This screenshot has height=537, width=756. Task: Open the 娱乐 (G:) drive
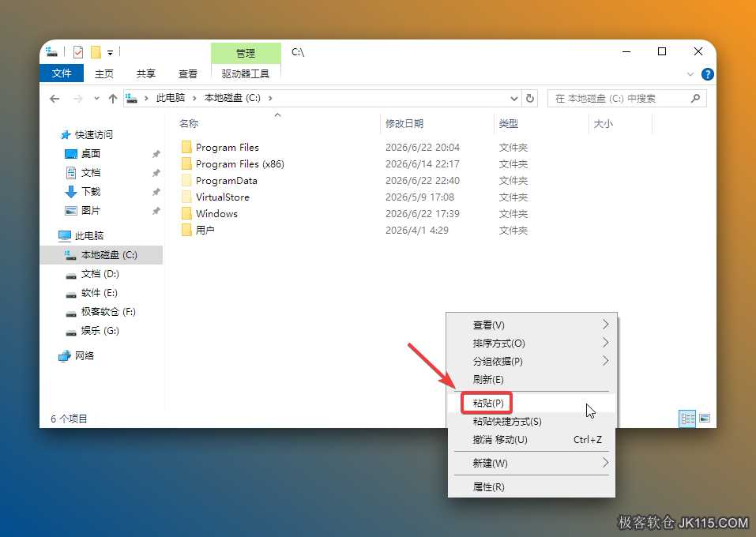100,331
